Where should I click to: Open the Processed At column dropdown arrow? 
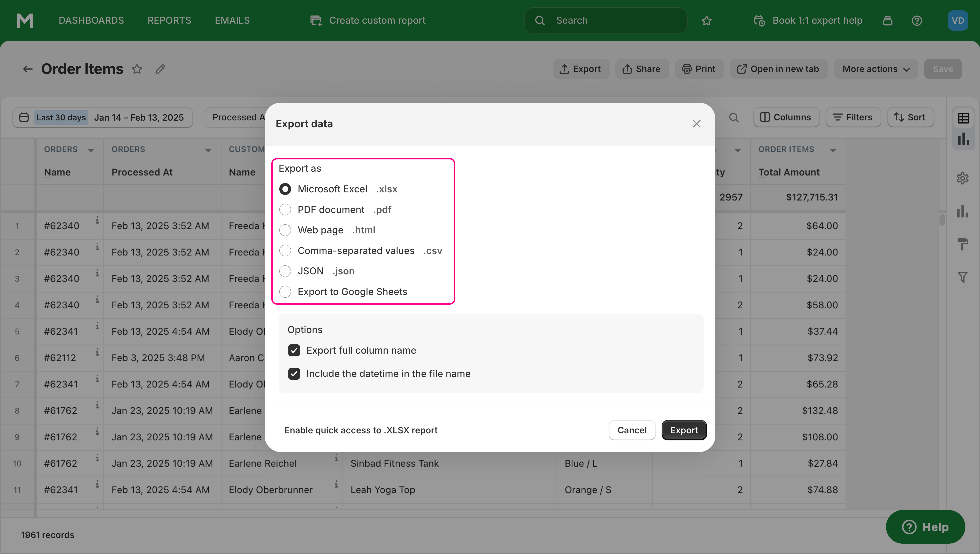[x=208, y=150]
